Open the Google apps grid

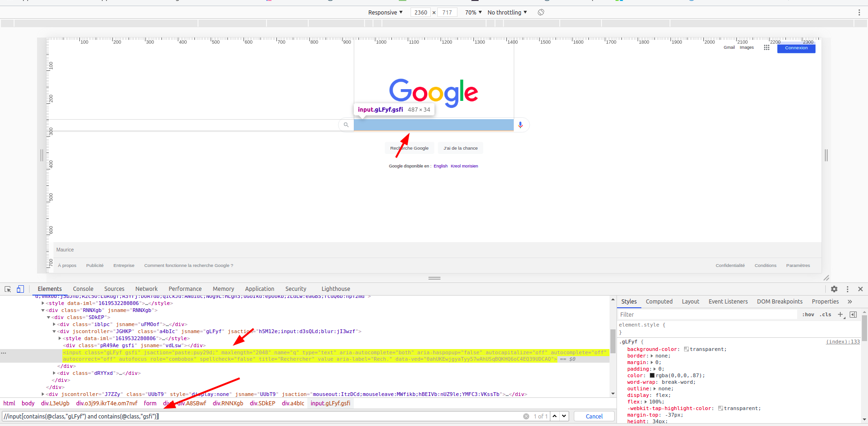[767, 47]
